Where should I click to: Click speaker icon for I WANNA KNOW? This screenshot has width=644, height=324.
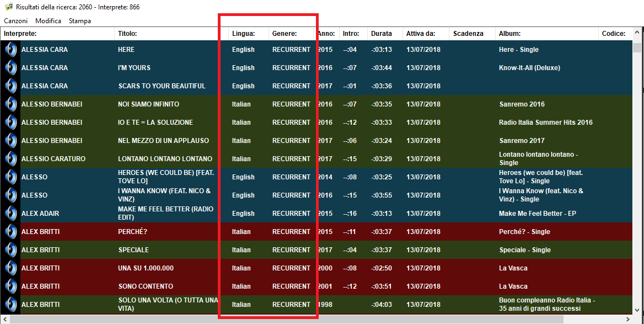(10, 195)
